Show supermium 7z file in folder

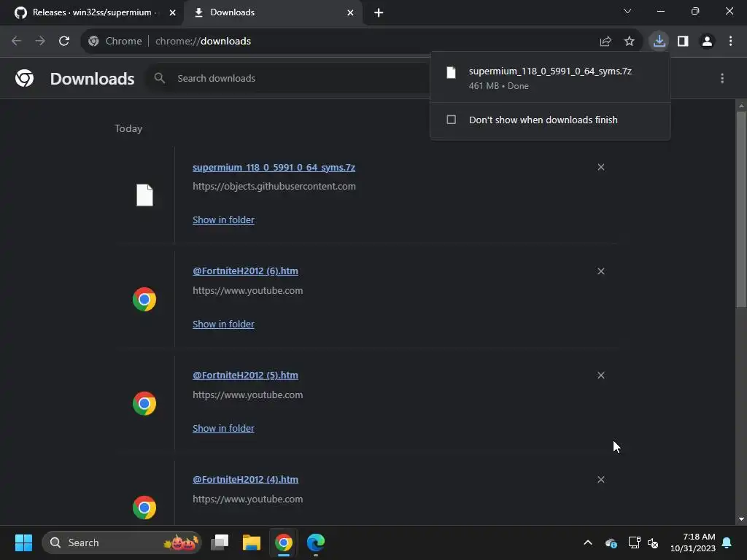[x=223, y=220]
